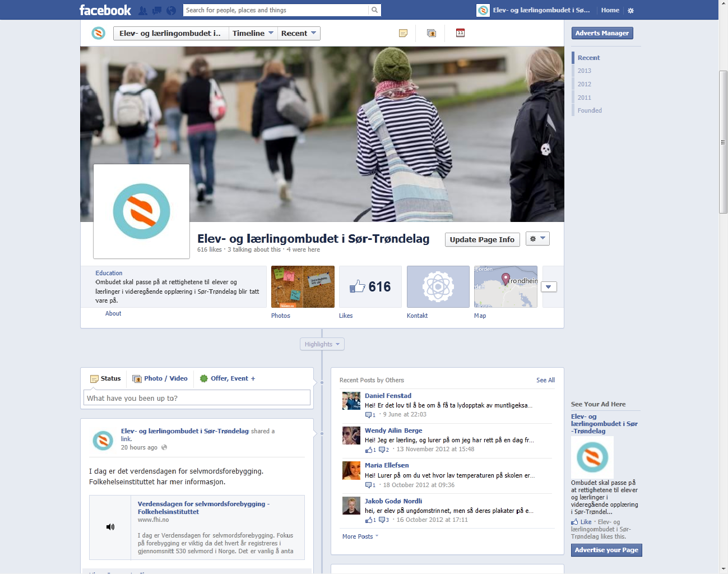Open the gear dropdown beside Update Page Info

(537, 239)
